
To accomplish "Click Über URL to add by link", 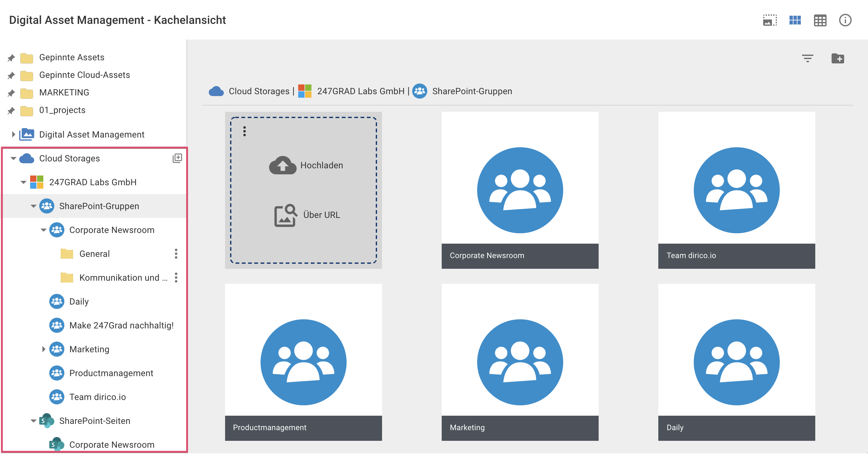I will (321, 215).
